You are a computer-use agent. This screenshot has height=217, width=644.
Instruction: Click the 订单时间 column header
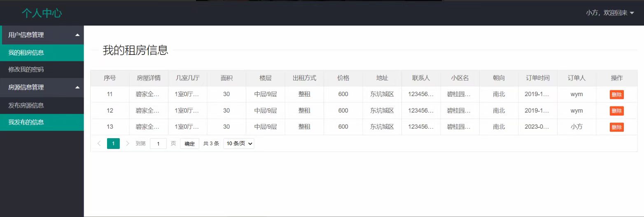(x=538, y=78)
